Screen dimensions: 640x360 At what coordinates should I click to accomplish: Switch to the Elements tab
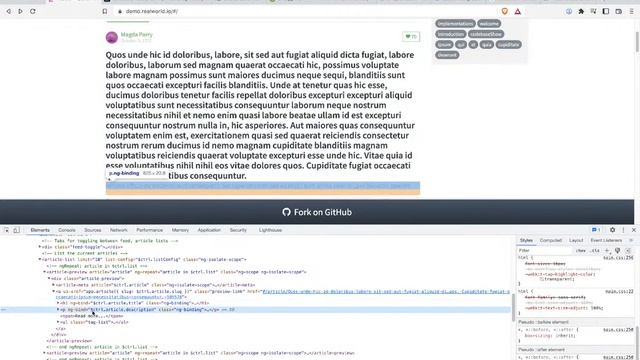[x=40, y=230]
